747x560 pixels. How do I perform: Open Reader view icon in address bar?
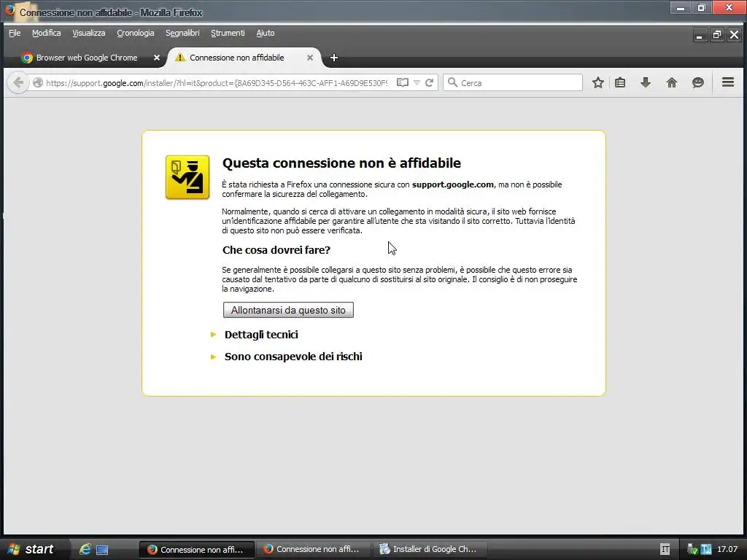tap(403, 82)
